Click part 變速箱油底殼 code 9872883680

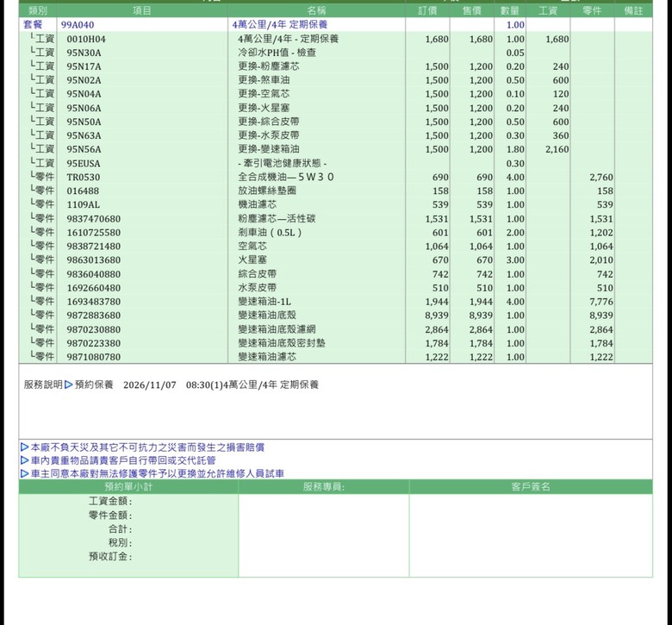93,316
